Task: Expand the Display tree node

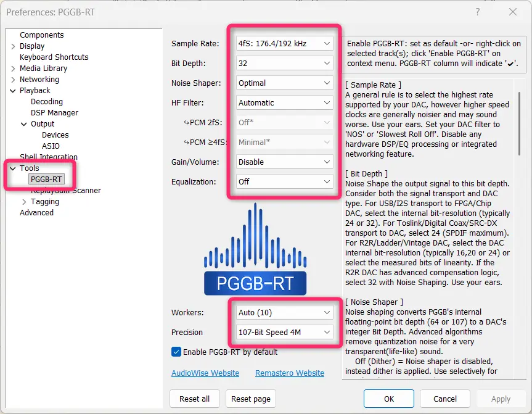Action: (14, 46)
